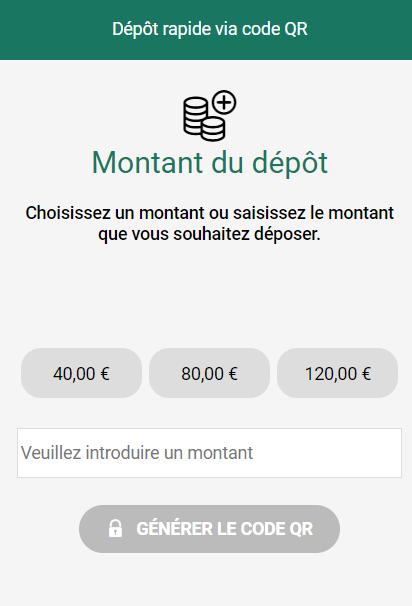The height and width of the screenshot is (606, 412).
Task: Click the 'Dépôt rapide via code QR' header title
Action: pos(210,29)
